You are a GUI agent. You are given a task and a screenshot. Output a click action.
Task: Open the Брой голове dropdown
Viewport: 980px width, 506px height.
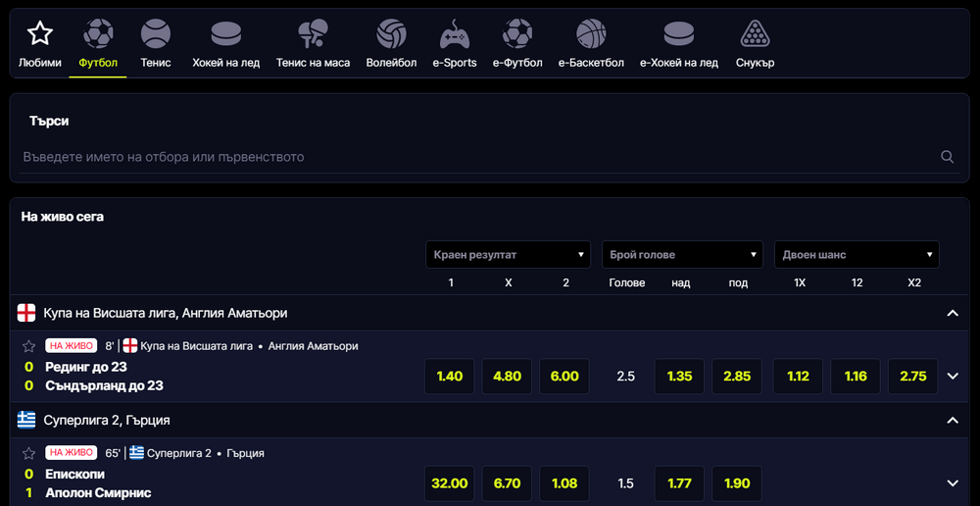tap(682, 255)
